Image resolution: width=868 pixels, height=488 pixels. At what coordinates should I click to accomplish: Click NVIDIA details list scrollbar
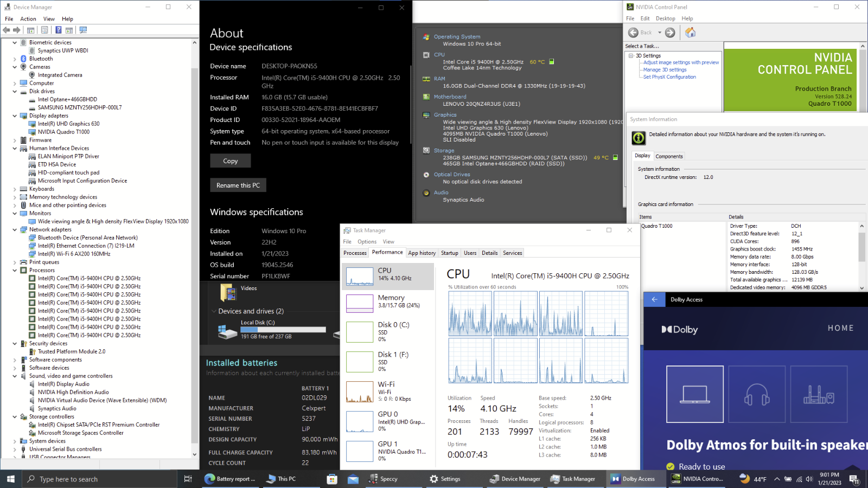coord(861,257)
